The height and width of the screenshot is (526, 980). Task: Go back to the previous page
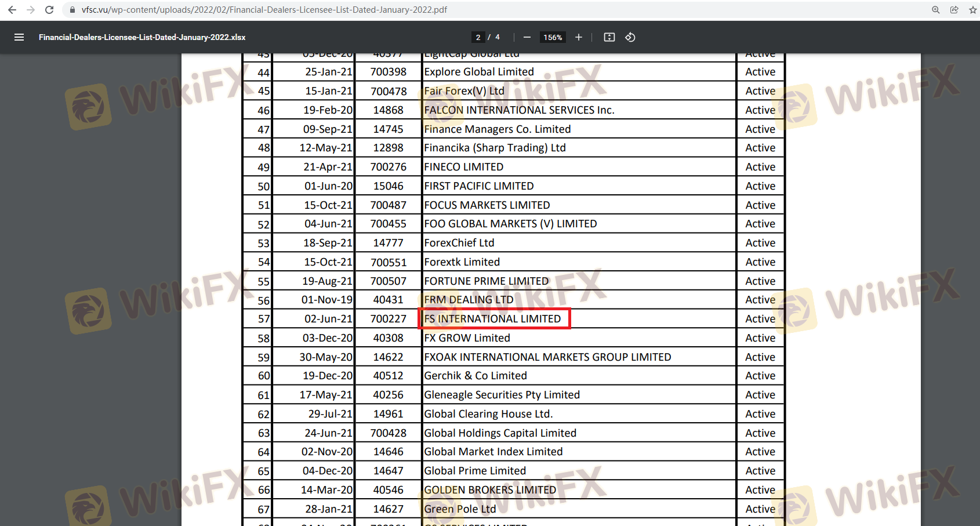(x=12, y=10)
